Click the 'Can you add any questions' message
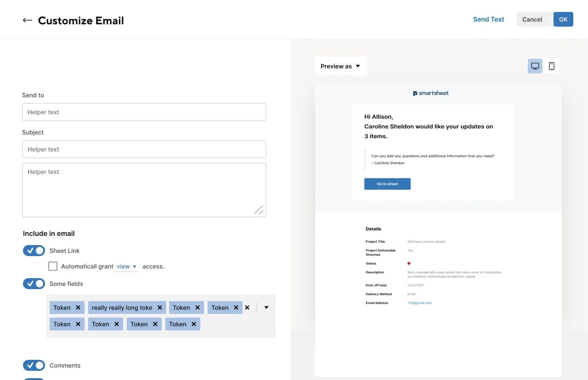Screen dimensions: 588x380 pos(433,156)
